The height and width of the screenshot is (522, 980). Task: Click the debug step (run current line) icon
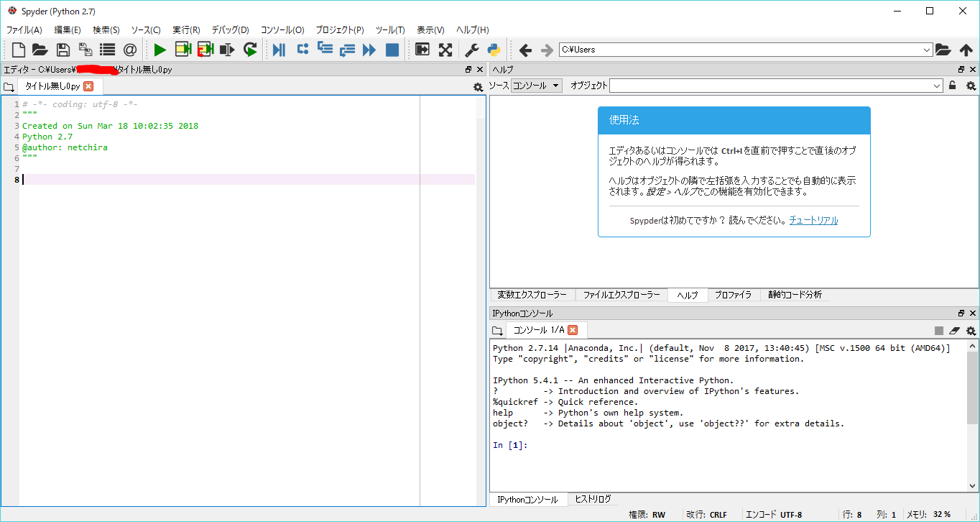302,50
